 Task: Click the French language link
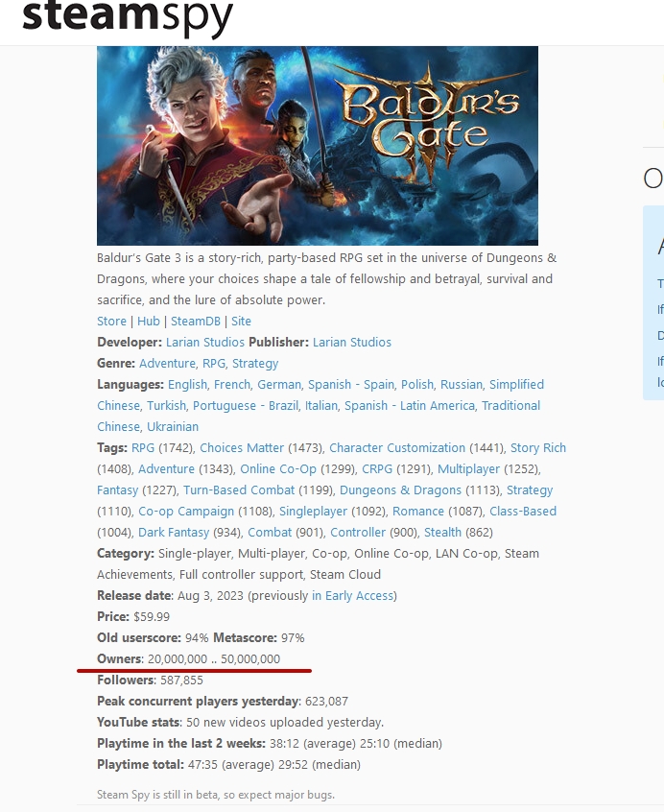(x=232, y=385)
